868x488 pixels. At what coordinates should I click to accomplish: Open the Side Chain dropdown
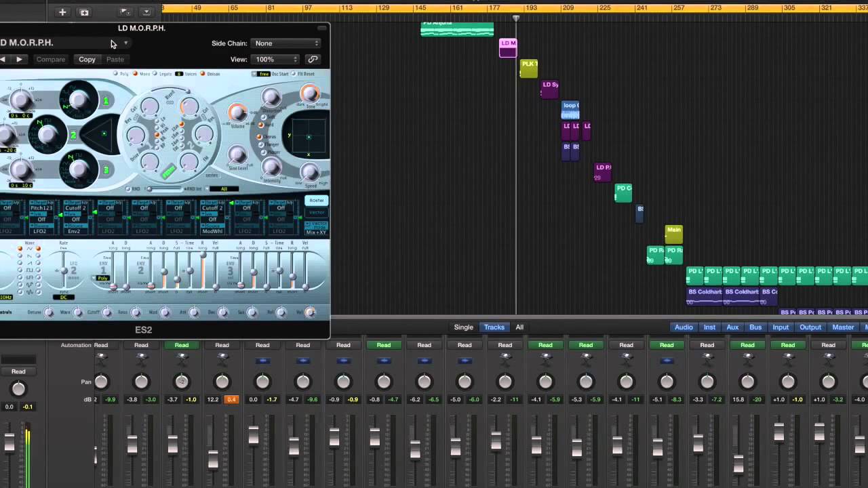point(286,43)
